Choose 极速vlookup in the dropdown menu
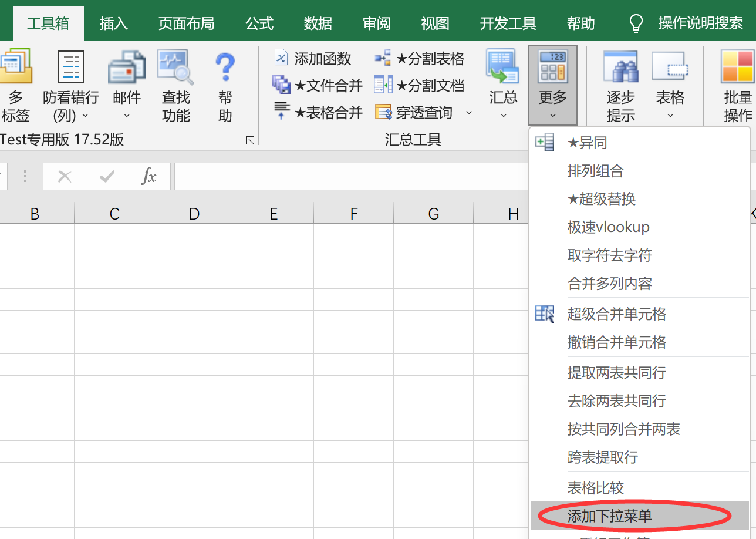 608,227
